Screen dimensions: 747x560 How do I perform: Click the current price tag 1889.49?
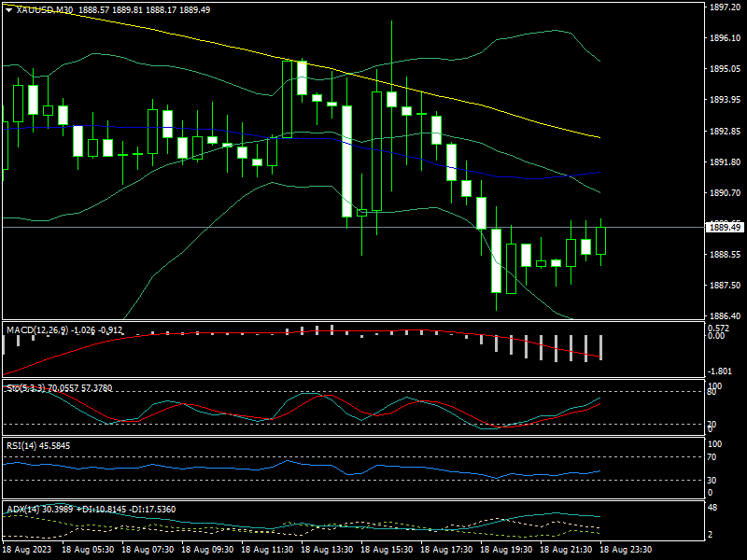[x=725, y=227]
